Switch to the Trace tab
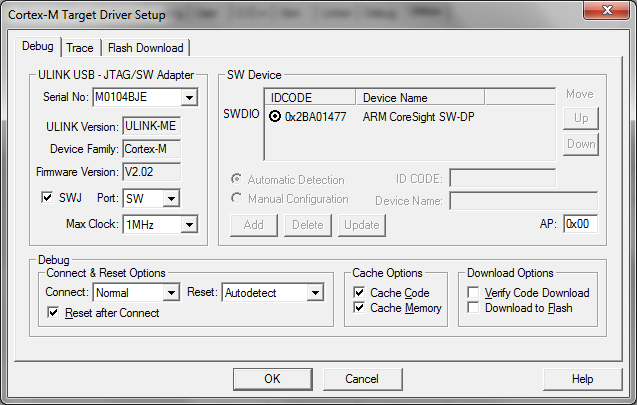Viewport: 637px width, 405px height. pos(79,48)
